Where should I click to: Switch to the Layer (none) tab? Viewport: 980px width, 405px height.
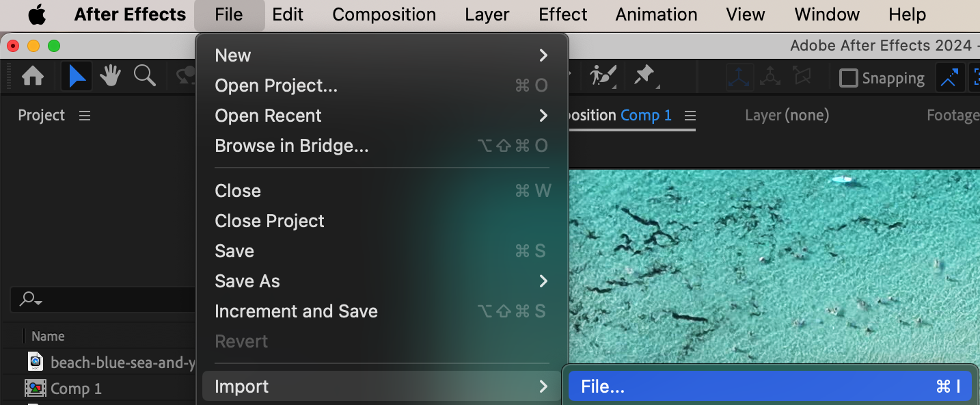point(787,115)
